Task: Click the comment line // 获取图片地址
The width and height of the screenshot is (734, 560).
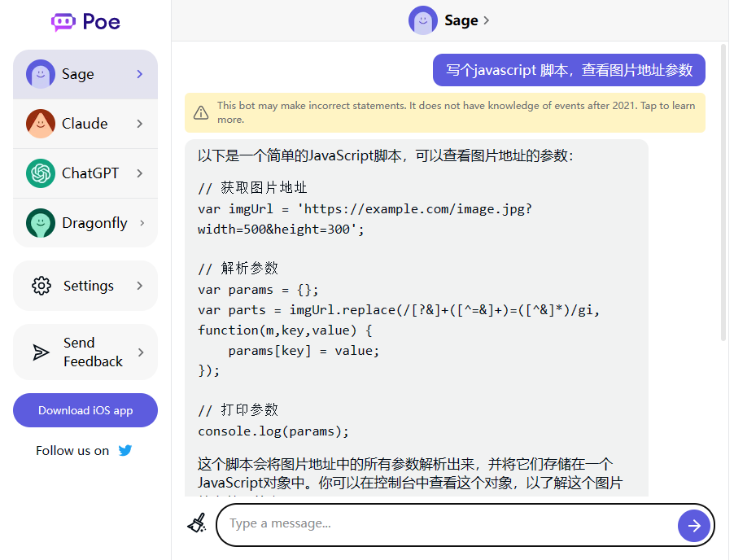Action: point(252,188)
